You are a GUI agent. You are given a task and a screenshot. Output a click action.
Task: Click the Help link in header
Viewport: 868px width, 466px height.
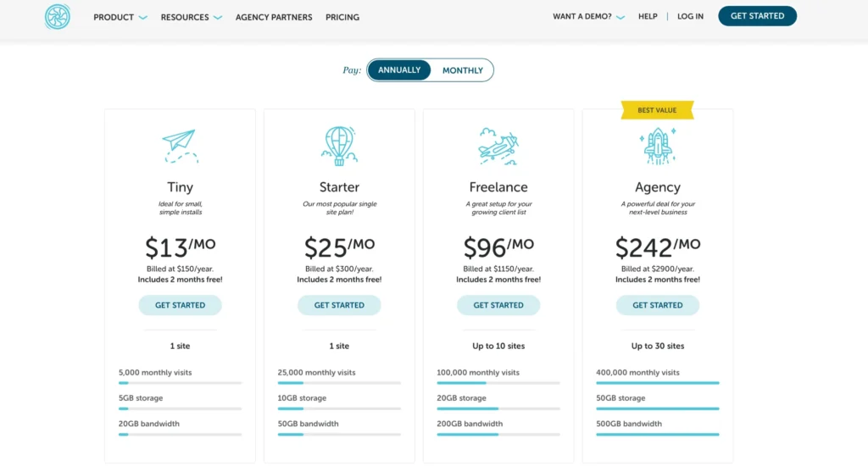coord(648,16)
